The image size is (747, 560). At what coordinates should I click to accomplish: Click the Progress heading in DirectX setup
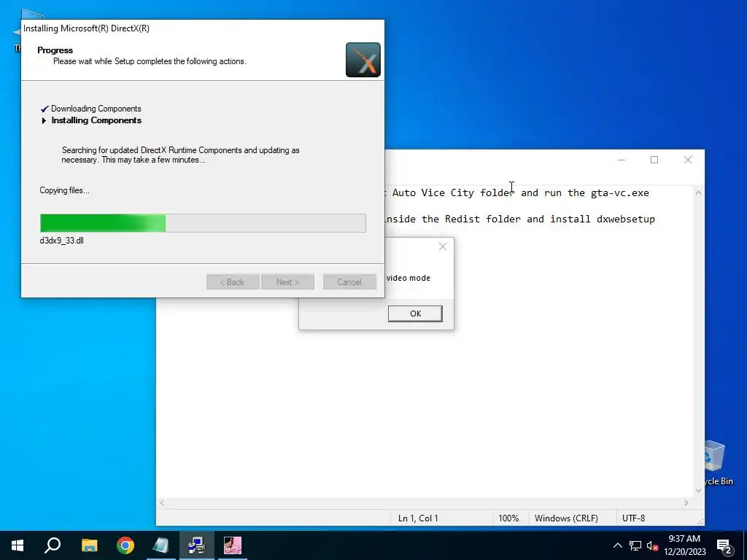(55, 50)
